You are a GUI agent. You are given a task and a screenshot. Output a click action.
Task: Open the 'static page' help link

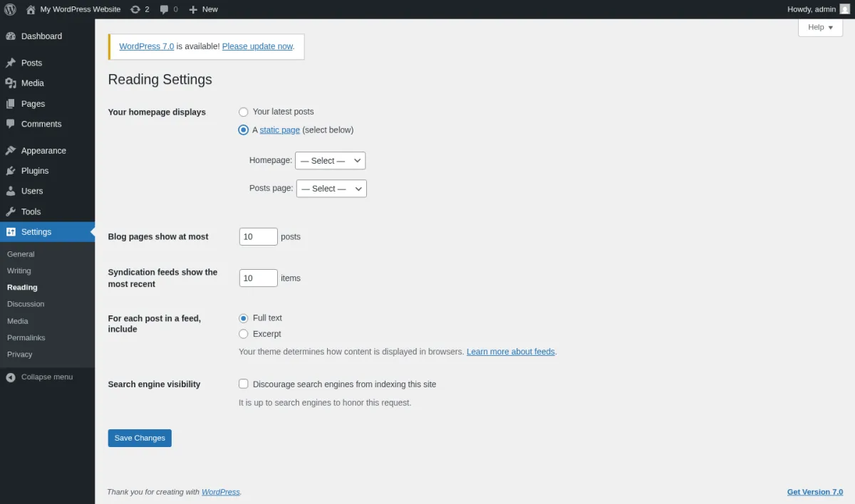[280, 130]
